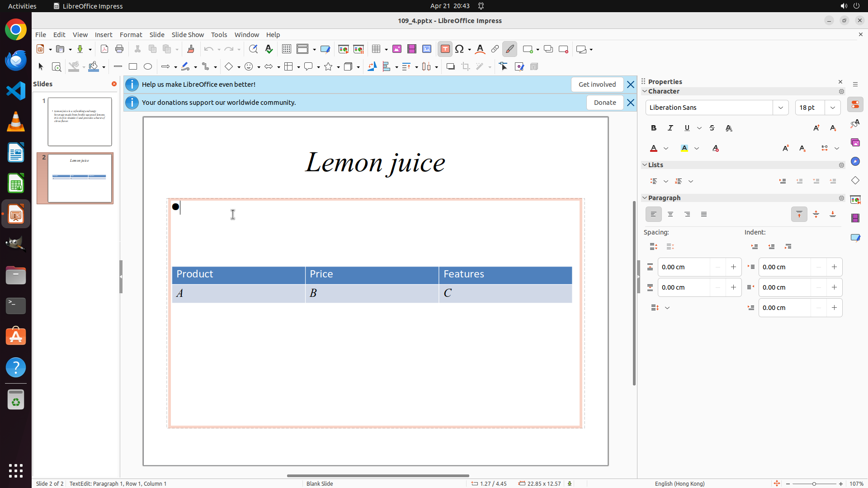868x488 pixels.
Task: Toggle the Display Grid icon
Action: [287, 49]
